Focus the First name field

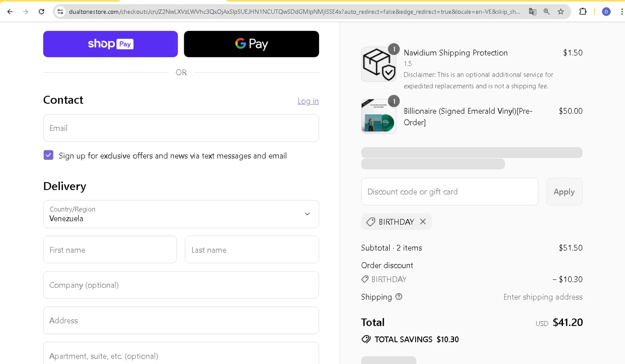click(x=110, y=249)
